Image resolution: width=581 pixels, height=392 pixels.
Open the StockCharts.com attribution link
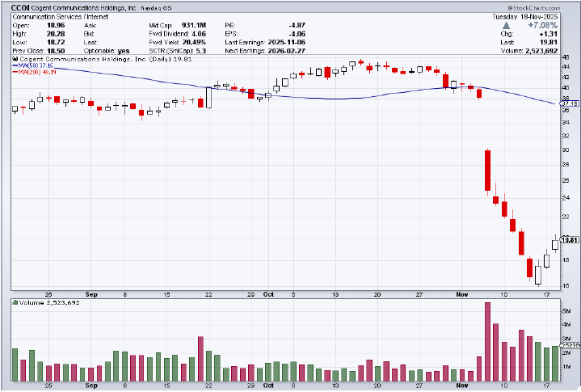(x=534, y=8)
